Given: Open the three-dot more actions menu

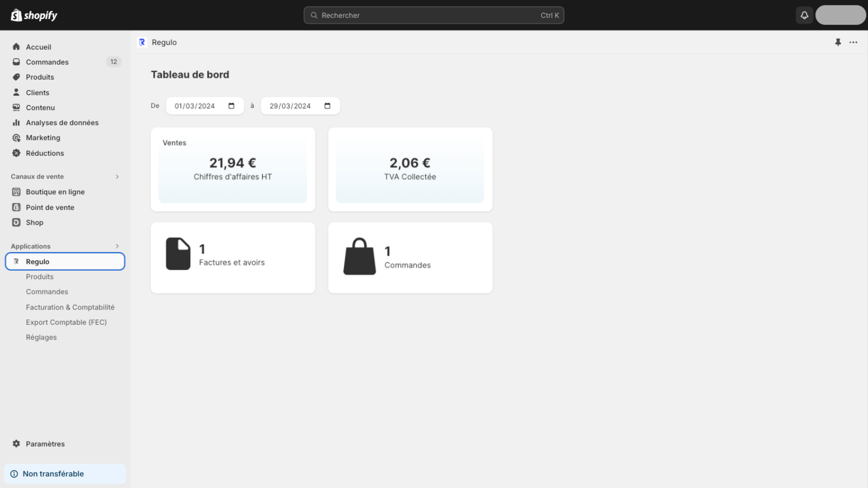Looking at the screenshot, I should 853,42.
